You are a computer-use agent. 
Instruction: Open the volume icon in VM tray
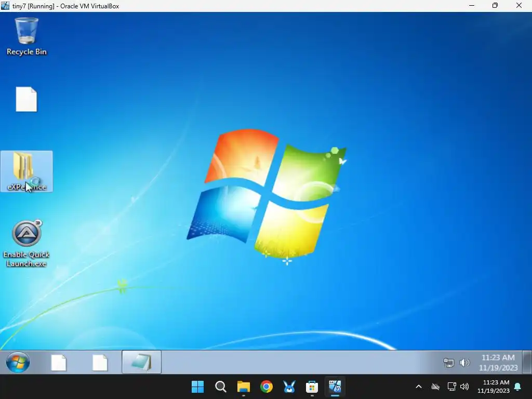(x=464, y=363)
